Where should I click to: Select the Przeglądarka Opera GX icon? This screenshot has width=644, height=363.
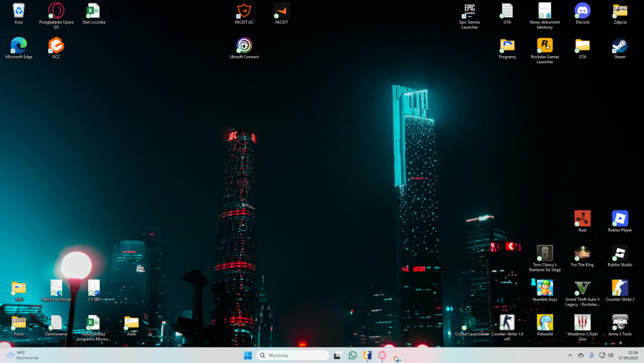[56, 16]
